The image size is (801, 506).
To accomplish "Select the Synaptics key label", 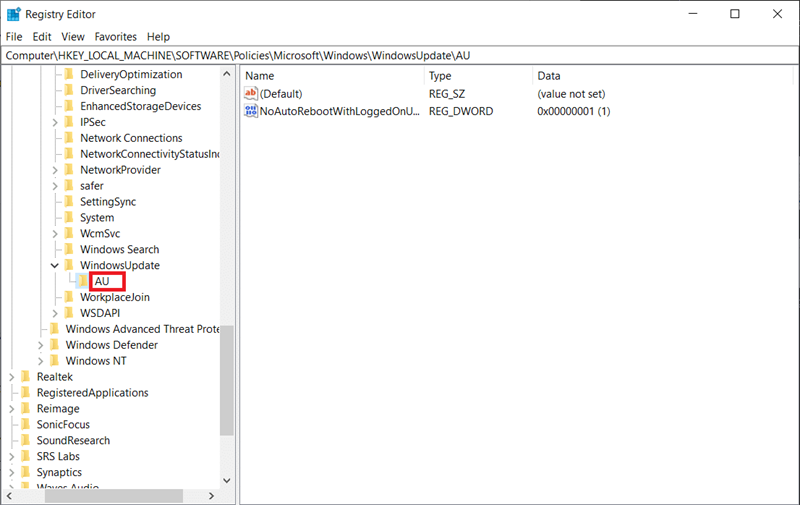I will click(59, 472).
